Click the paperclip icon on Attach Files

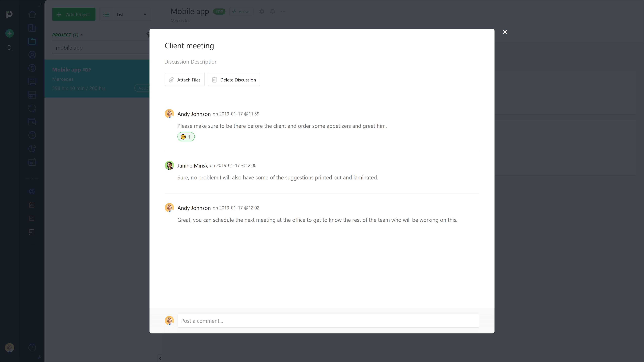click(171, 80)
